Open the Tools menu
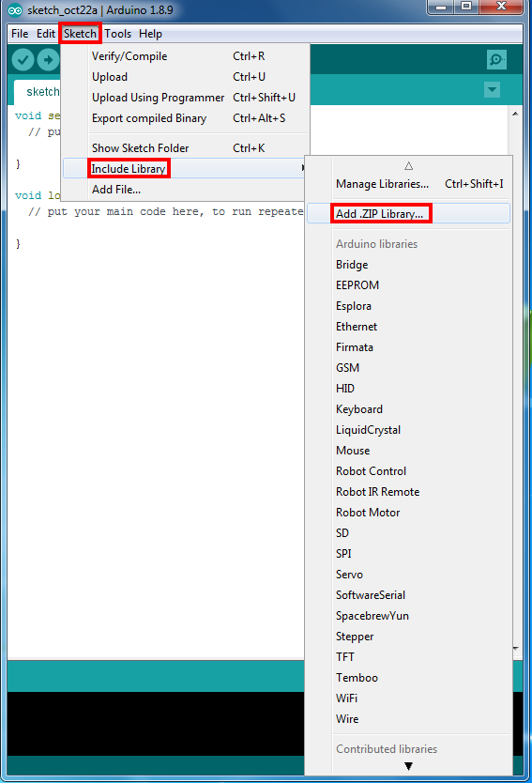Image resolution: width=532 pixels, height=783 pixels. [118, 34]
